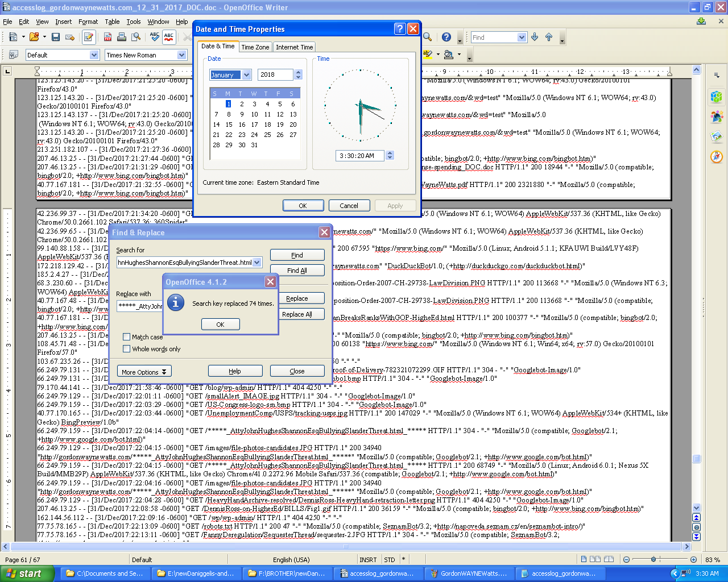728x582 pixels.
Task: Open the Tools menu
Action: (134, 22)
